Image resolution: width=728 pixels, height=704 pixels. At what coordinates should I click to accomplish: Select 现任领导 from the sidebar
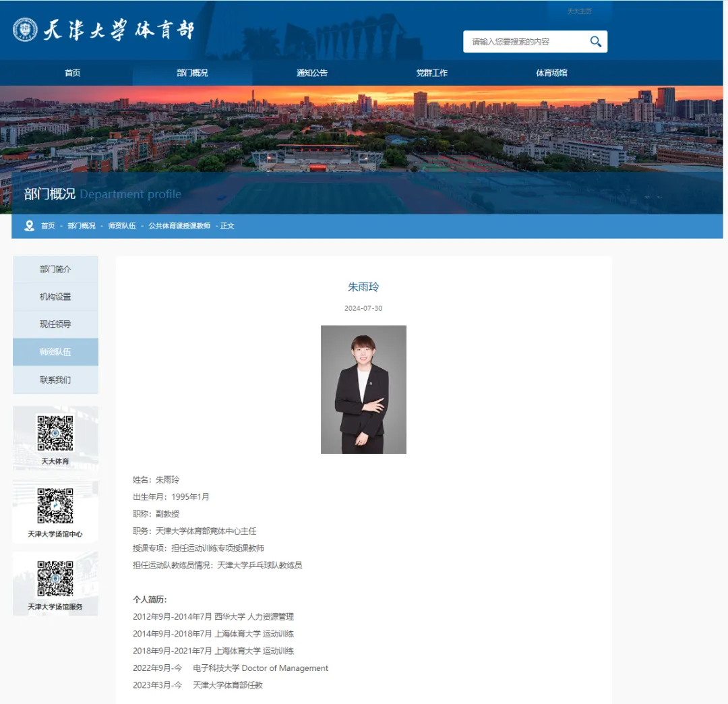(x=55, y=324)
